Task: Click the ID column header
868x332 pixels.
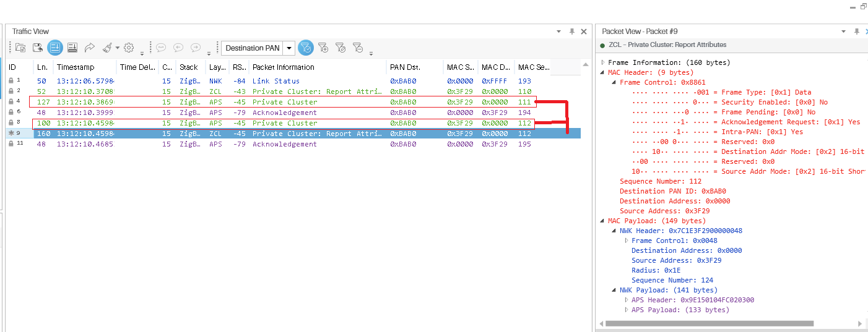Action: (x=20, y=67)
